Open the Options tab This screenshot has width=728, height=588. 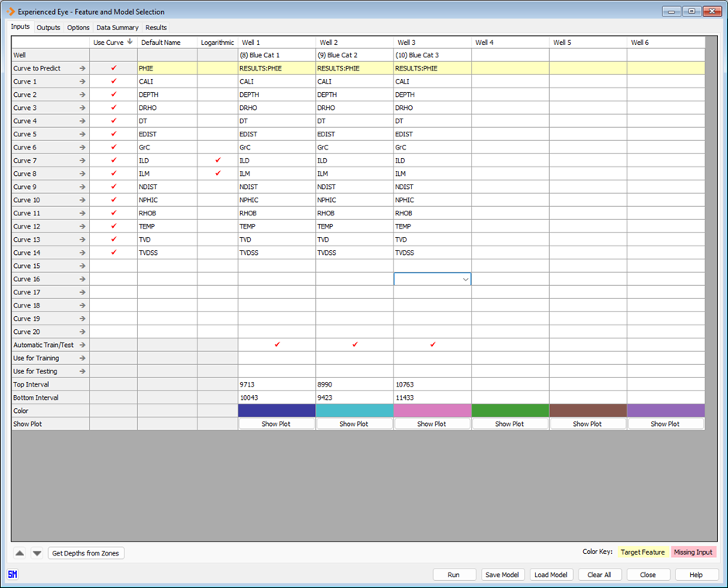click(x=78, y=27)
